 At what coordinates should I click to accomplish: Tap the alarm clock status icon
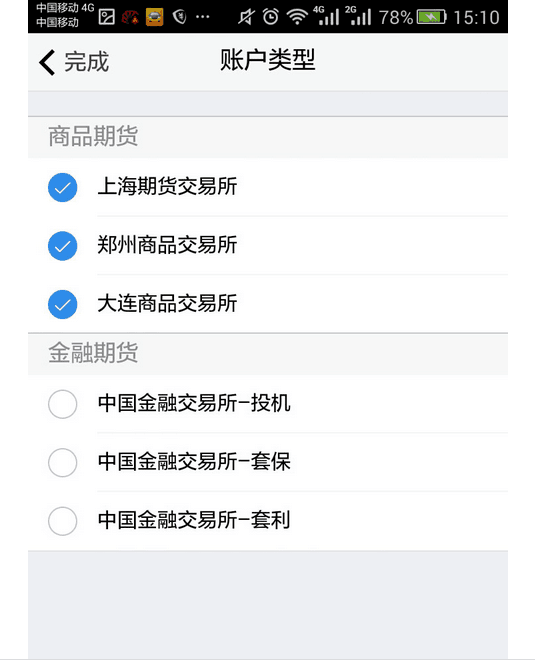[271, 17]
